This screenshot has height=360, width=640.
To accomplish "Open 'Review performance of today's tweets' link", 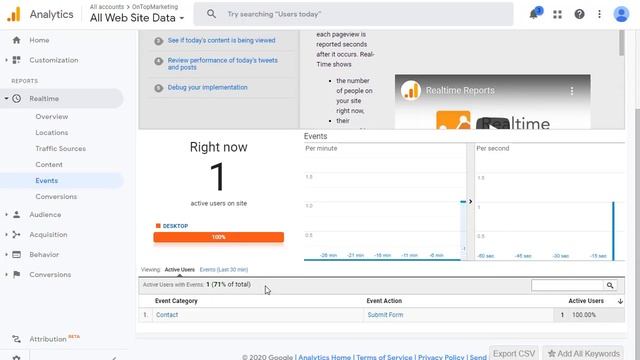I will pyautogui.click(x=222, y=64).
